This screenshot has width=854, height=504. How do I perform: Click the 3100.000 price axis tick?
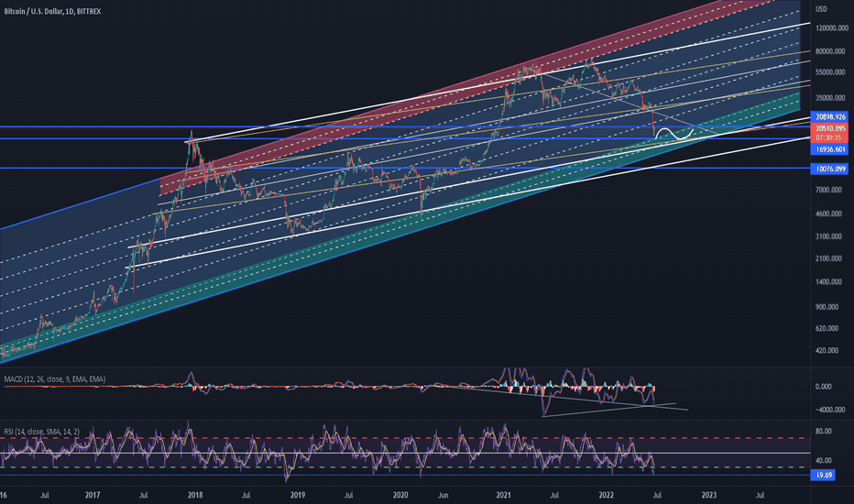[830, 236]
